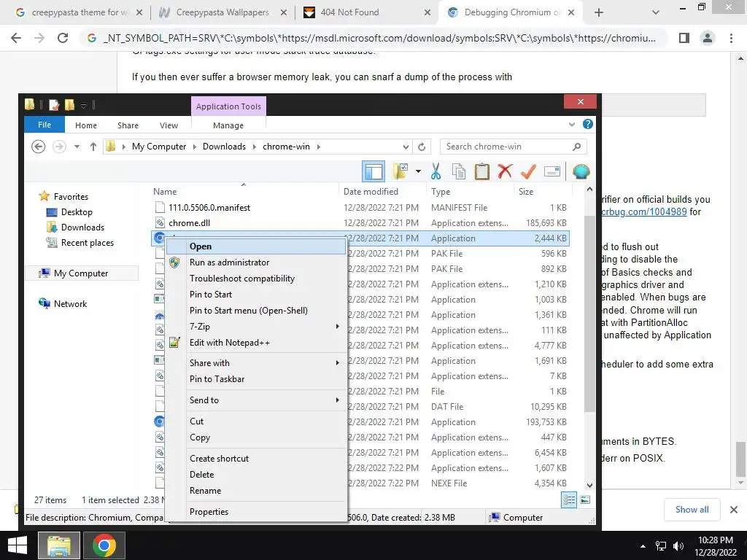Image resolution: width=747 pixels, height=560 pixels.
Task: Click the Search chrome-win field
Action: [506, 147]
